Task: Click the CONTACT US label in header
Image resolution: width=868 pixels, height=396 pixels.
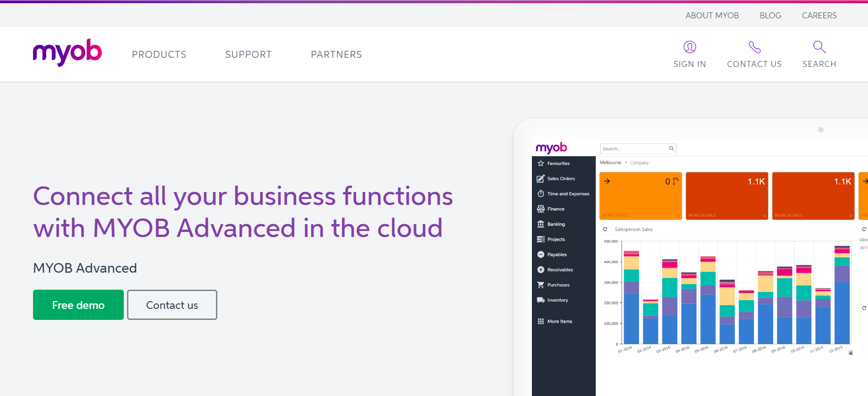Action: click(754, 64)
